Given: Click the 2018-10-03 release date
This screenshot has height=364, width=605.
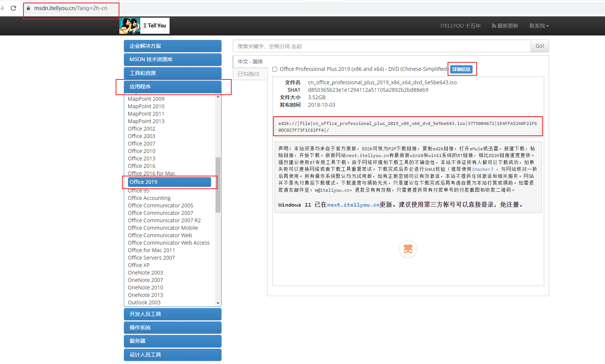Looking at the screenshot, I should (322, 105).
